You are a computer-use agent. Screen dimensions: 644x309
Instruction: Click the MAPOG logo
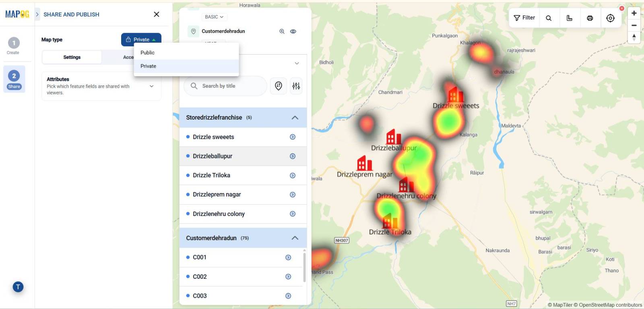click(x=17, y=14)
